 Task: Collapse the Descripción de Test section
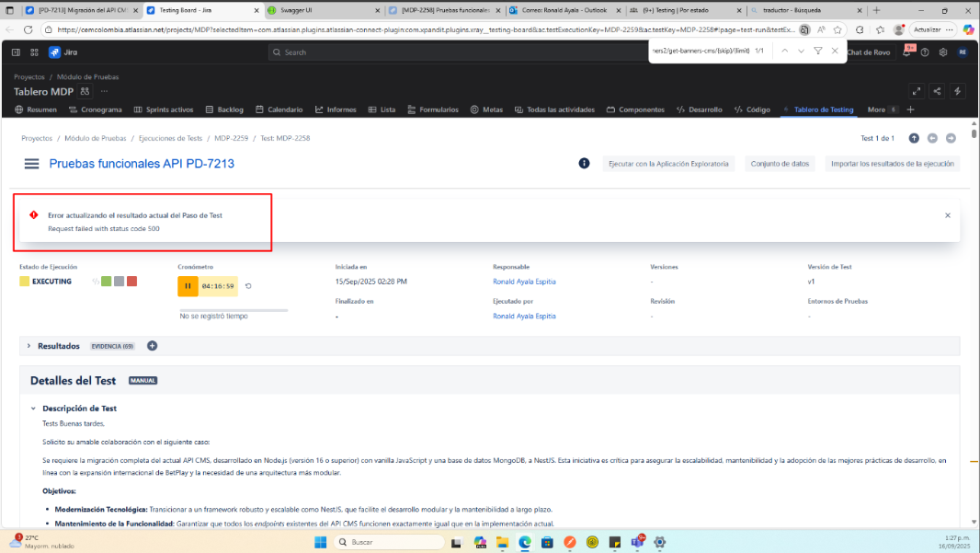(x=34, y=409)
